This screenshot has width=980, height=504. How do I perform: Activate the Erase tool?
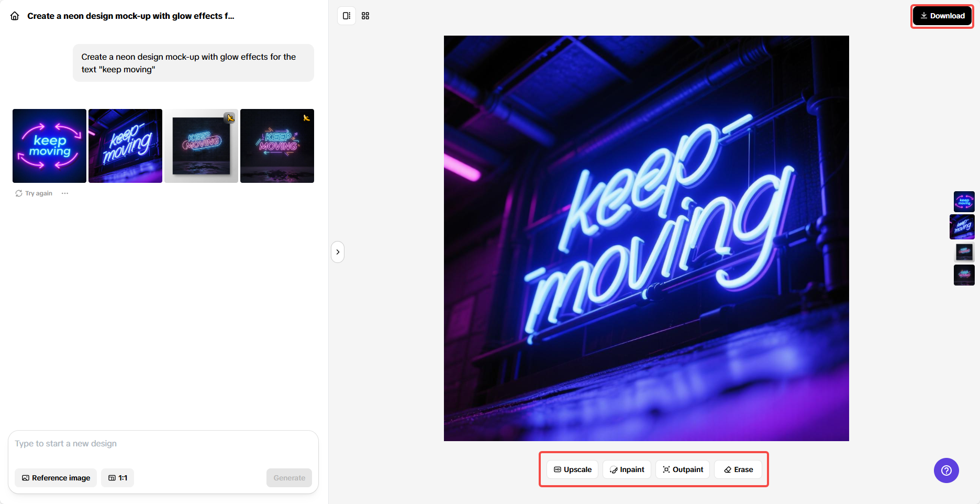pyautogui.click(x=738, y=469)
